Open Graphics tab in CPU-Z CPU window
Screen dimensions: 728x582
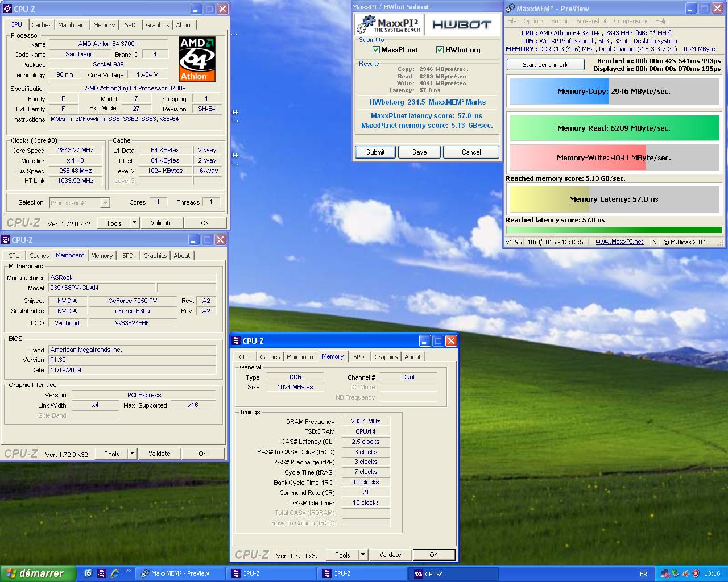point(157,25)
